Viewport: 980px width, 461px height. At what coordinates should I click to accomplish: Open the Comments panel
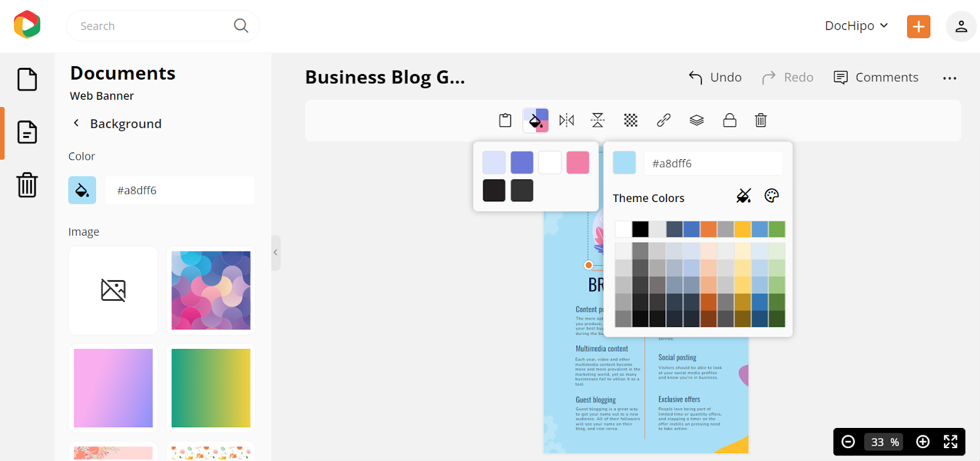point(876,78)
